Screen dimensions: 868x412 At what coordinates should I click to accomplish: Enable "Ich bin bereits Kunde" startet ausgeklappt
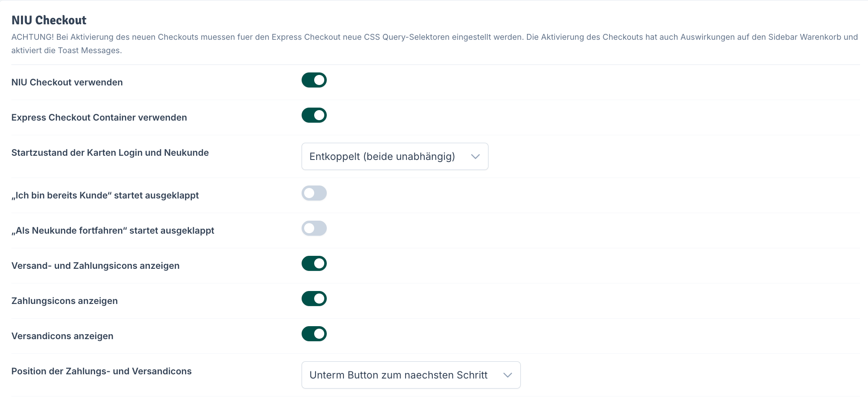click(314, 193)
